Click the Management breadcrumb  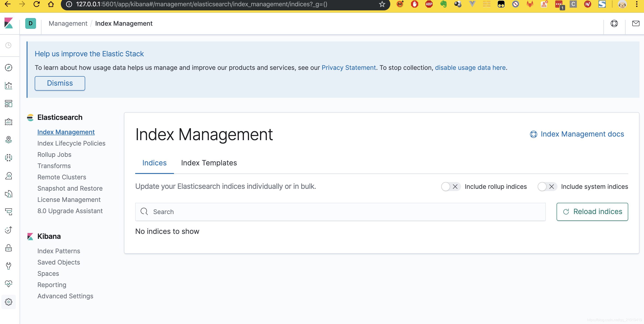pyautogui.click(x=68, y=23)
